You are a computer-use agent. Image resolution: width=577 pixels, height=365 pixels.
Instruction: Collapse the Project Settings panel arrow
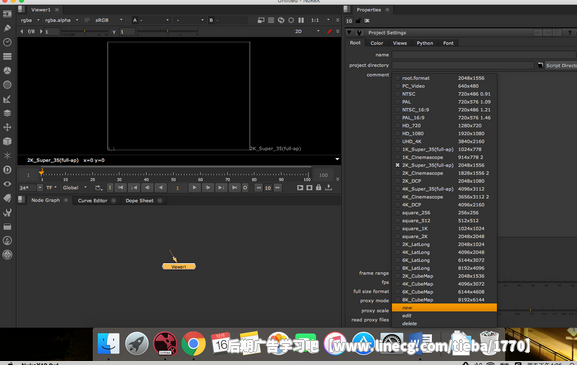pyautogui.click(x=349, y=33)
